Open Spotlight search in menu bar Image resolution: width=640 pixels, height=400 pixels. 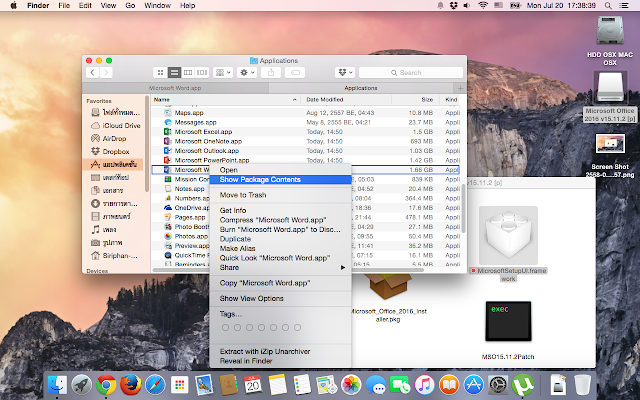(608, 6)
